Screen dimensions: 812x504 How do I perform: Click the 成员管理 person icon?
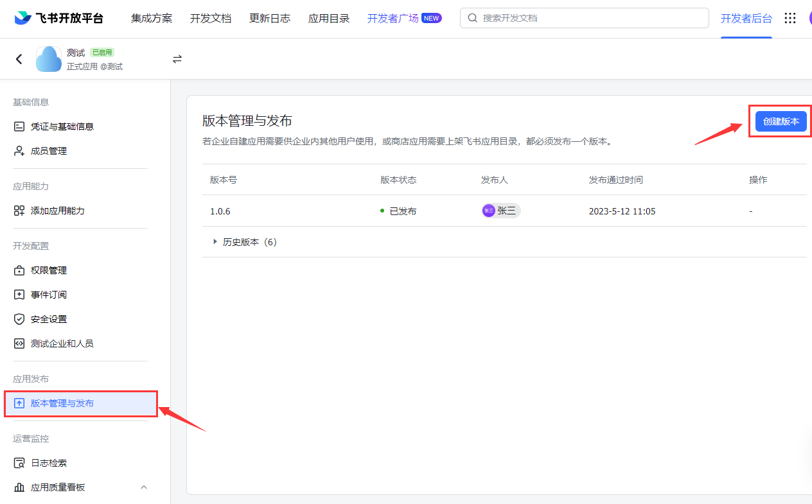19,151
